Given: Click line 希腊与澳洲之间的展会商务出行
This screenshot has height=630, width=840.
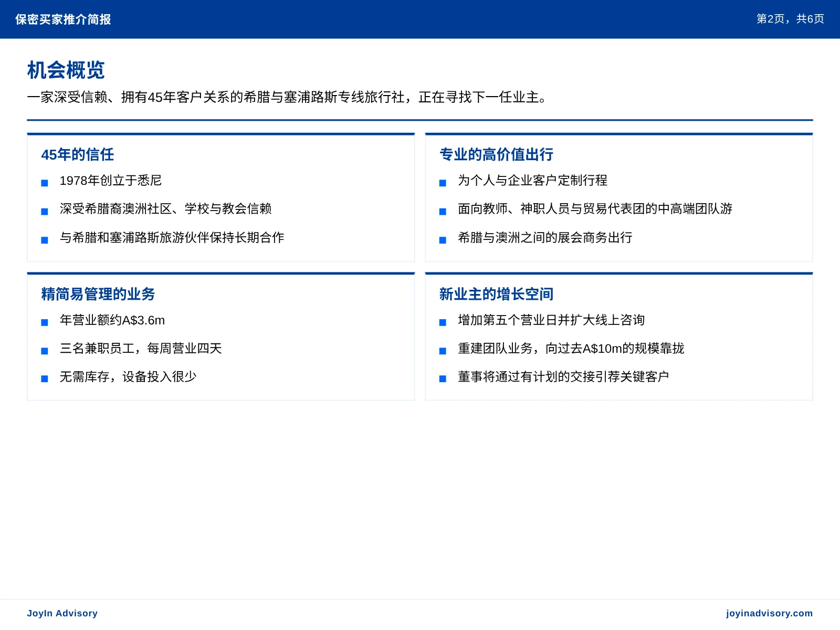Looking at the screenshot, I should 545,238.
